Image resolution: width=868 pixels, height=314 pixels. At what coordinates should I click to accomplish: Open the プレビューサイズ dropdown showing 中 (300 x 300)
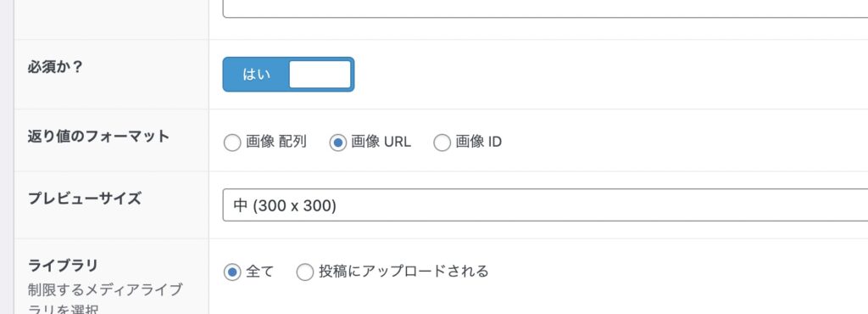tap(545, 205)
